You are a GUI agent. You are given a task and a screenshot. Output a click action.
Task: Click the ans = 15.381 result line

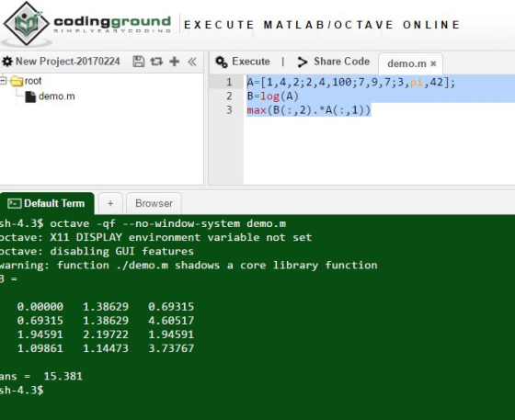[41, 376]
